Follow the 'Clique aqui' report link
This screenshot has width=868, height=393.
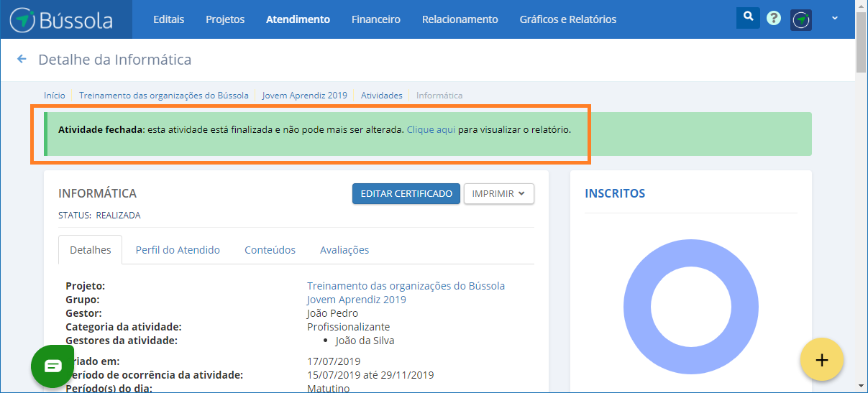tap(431, 130)
